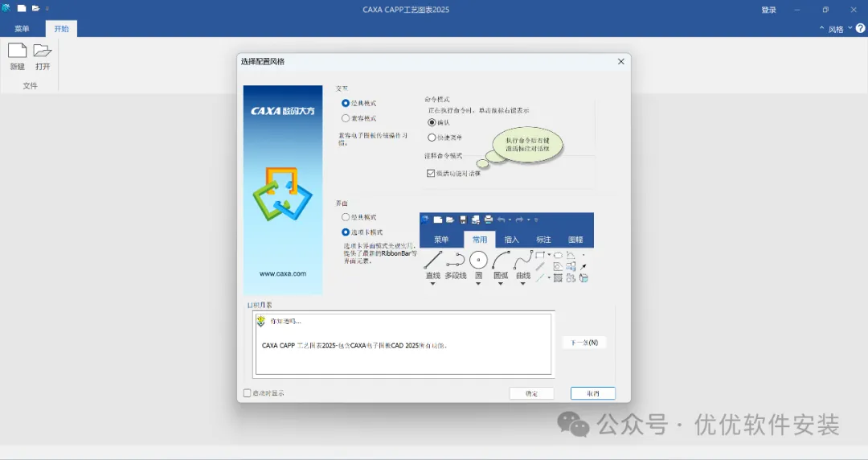The image size is (868, 460).
Task: Expand the quick access toolbar customize arrow
Action: (47, 9)
